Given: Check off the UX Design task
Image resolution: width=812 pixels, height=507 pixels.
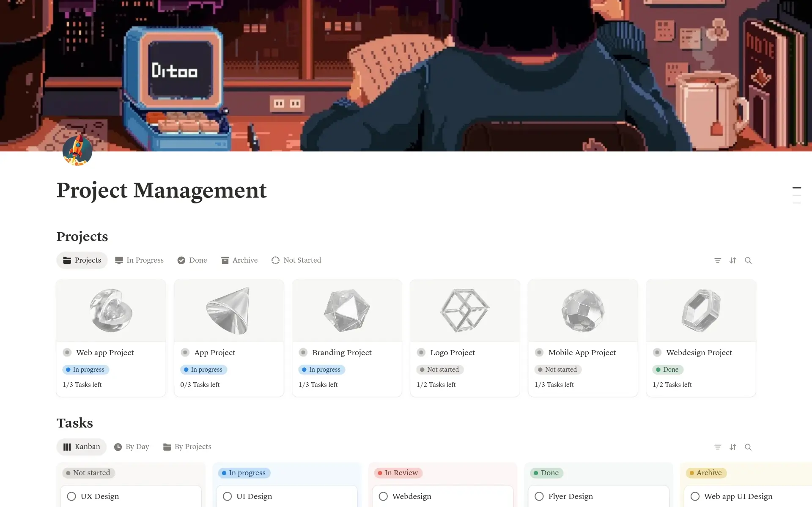Looking at the screenshot, I should click(x=71, y=496).
